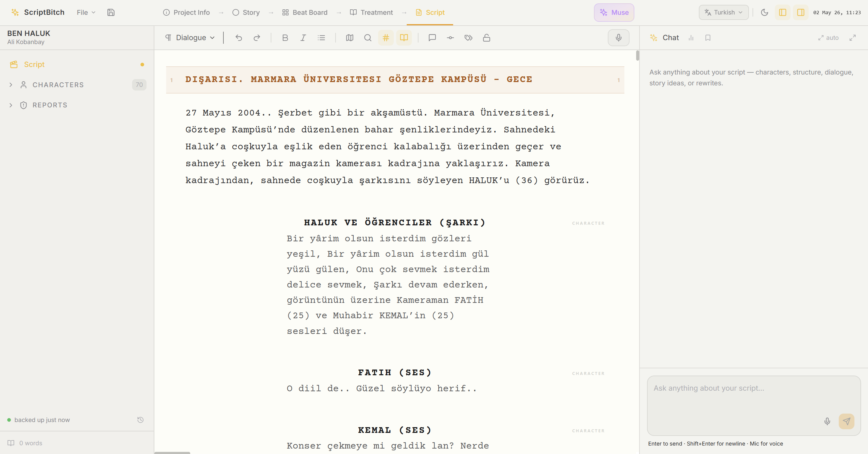Click character cue HALUK VE ÖĞRENCILER (ŞARKI)

click(x=395, y=223)
